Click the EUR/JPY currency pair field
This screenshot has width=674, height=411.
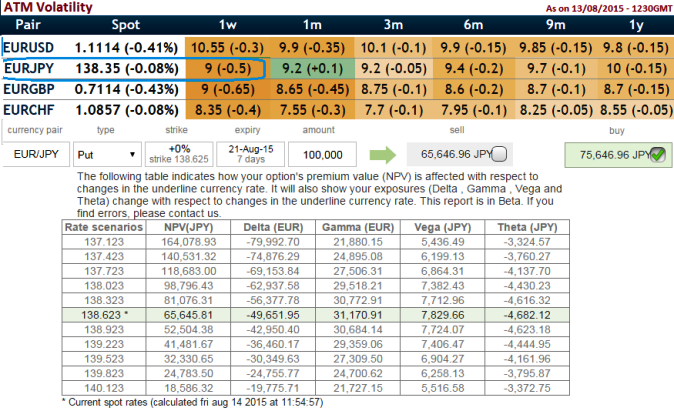coord(36,154)
